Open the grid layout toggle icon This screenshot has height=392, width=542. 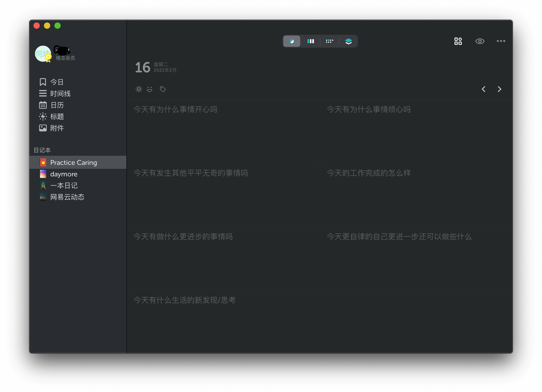pyautogui.click(x=458, y=41)
